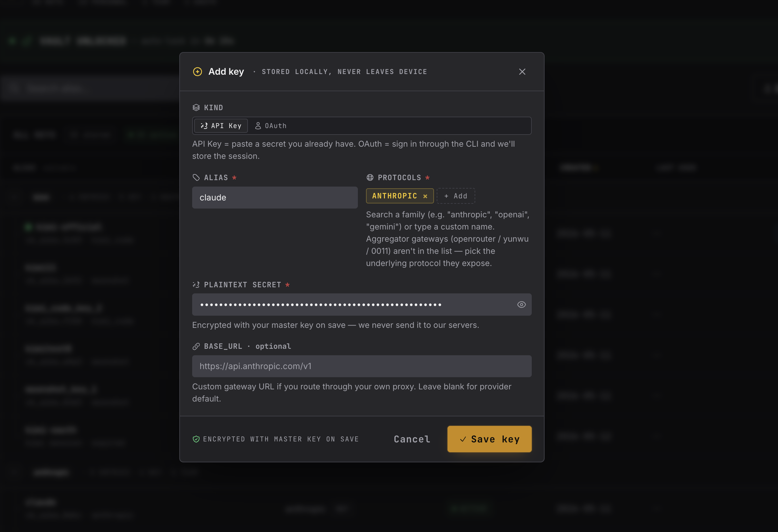Reveal the secret with the eye icon
This screenshot has width=778, height=532.
tap(521, 305)
